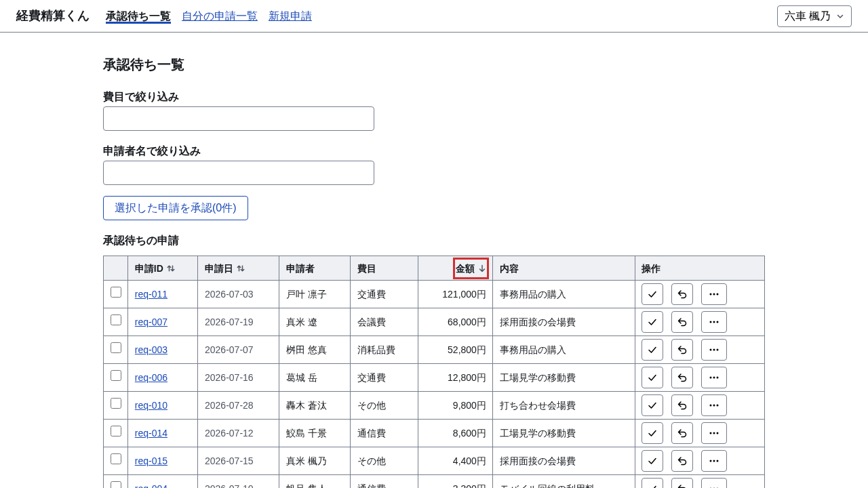This screenshot has height=488, width=868.
Task: Approve request req-007 with checkmark icon
Action: point(652,322)
